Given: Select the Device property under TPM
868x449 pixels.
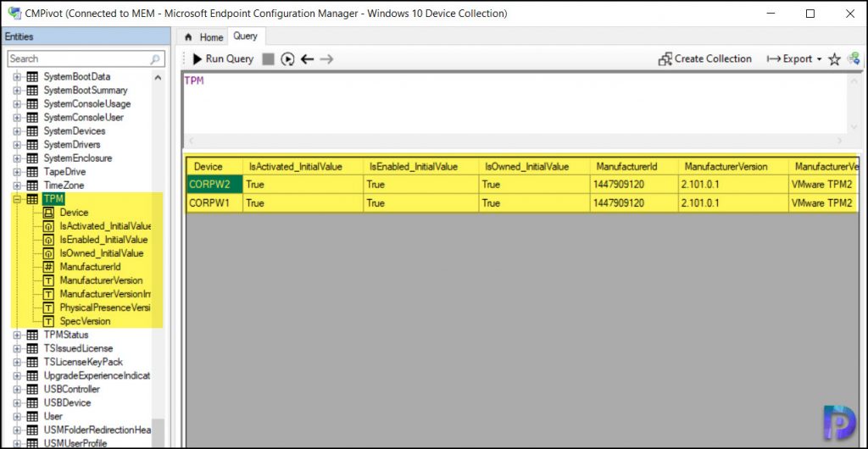Looking at the screenshot, I should pyautogui.click(x=74, y=213).
